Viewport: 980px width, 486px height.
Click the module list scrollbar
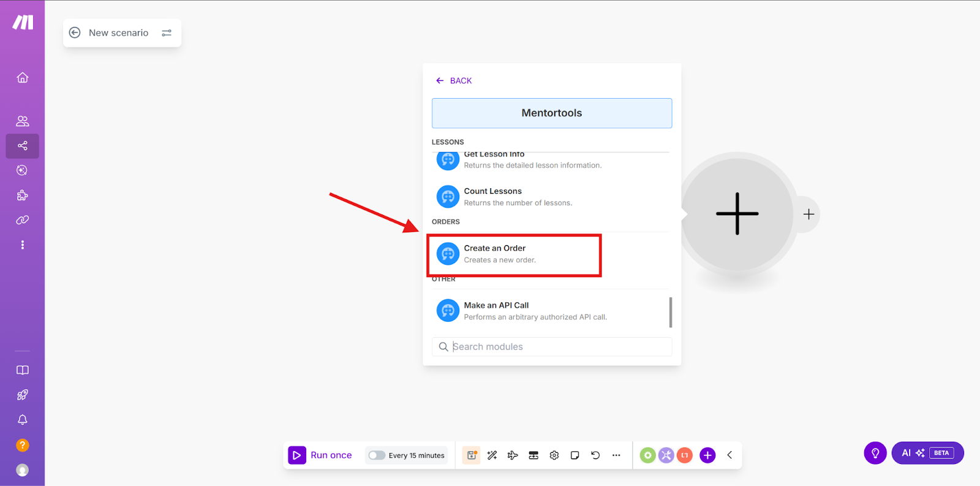tap(671, 313)
